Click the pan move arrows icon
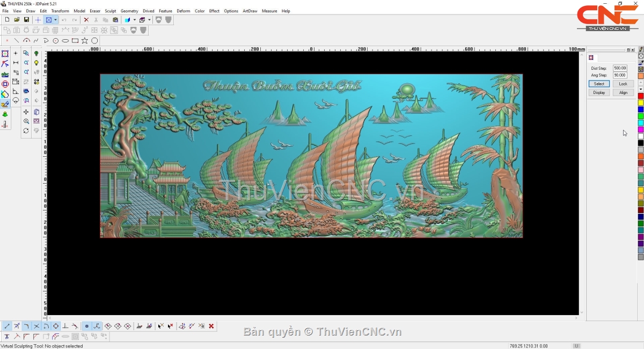This screenshot has height=349, width=644. coord(26,112)
